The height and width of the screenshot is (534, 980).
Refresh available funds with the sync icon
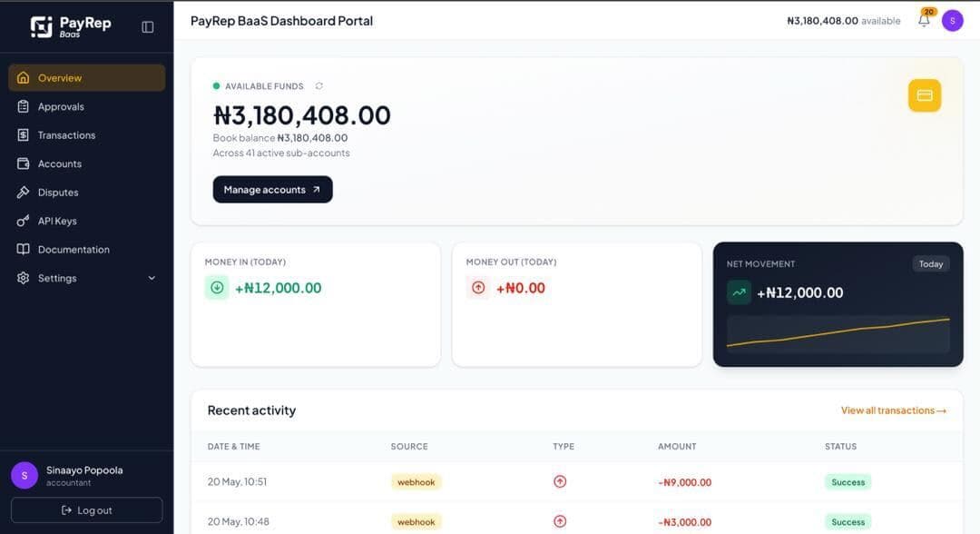(x=319, y=85)
